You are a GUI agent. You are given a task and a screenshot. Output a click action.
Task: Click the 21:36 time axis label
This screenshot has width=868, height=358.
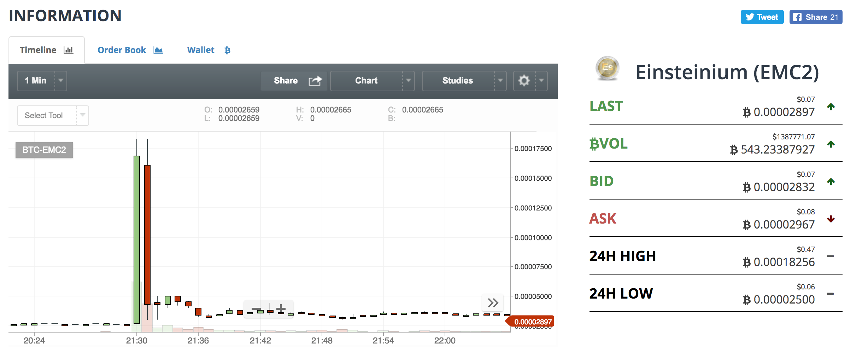click(198, 341)
